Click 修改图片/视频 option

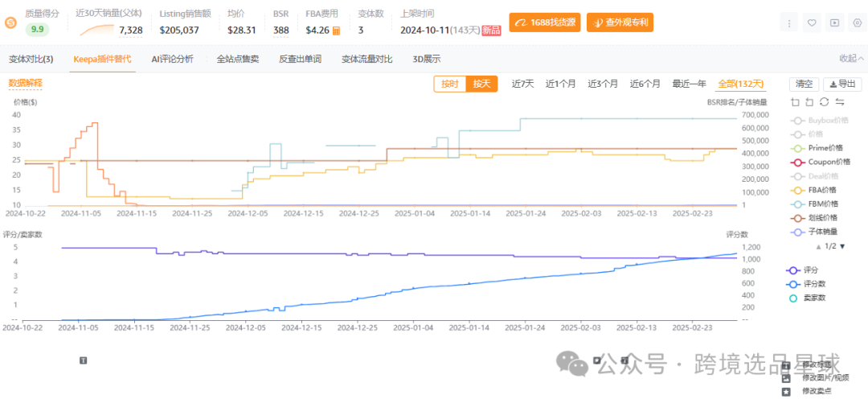[825, 379]
